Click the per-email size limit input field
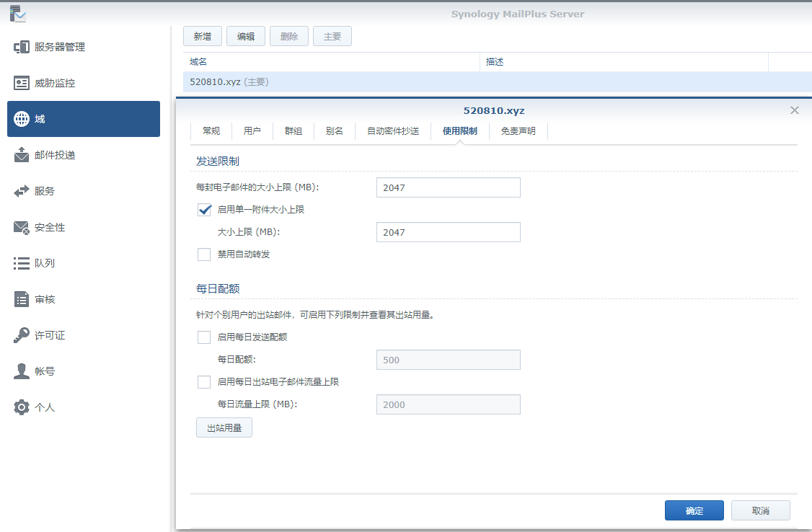The width and height of the screenshot is (812, 532). coord(448,187)
